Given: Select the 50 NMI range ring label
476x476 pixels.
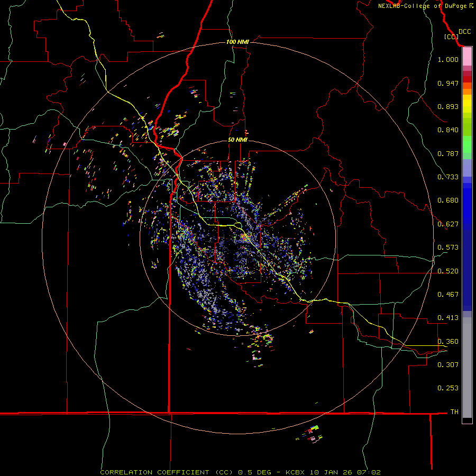Looking at the screenshot, I should point(237,140).
